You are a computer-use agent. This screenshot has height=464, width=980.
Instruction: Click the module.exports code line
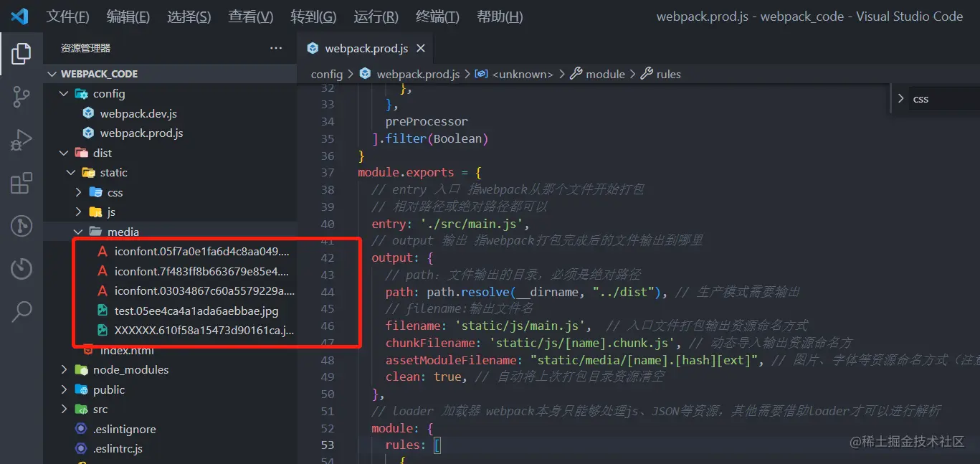point(419,172)
